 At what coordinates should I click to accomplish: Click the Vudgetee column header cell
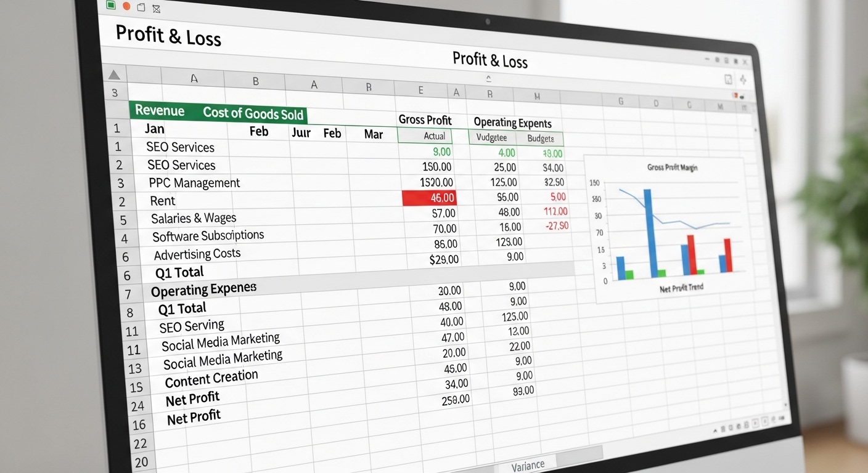(492, 137)
